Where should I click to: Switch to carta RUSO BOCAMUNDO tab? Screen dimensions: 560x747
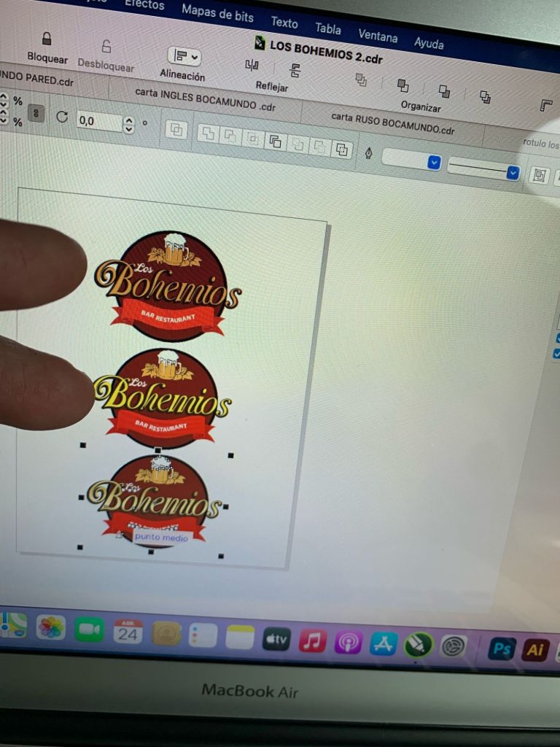pyautogui.click(x=392, y=123)
